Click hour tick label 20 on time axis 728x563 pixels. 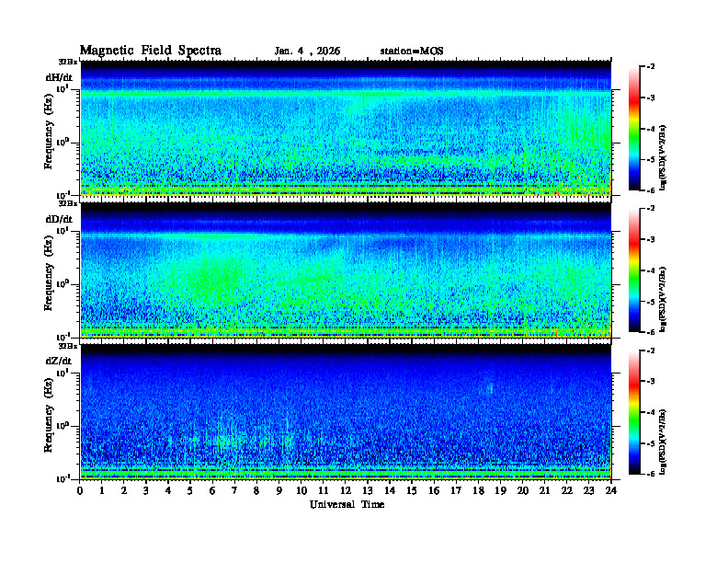click(523, 490)
